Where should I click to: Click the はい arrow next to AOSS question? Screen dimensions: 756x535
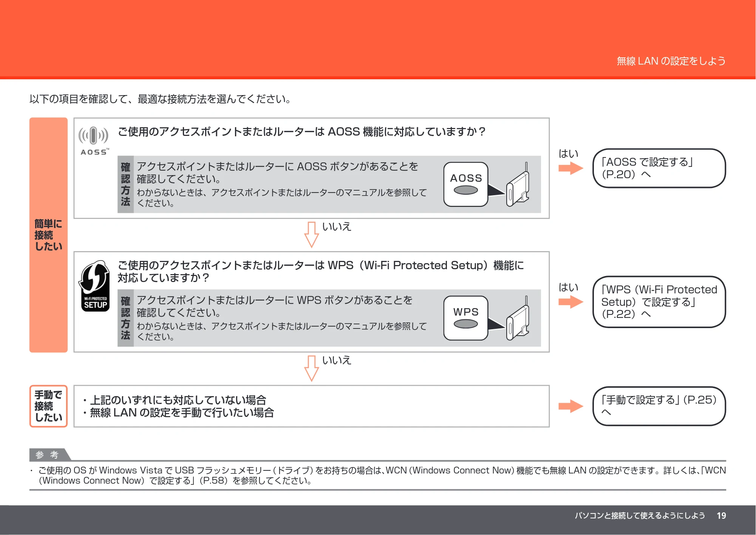571,168
